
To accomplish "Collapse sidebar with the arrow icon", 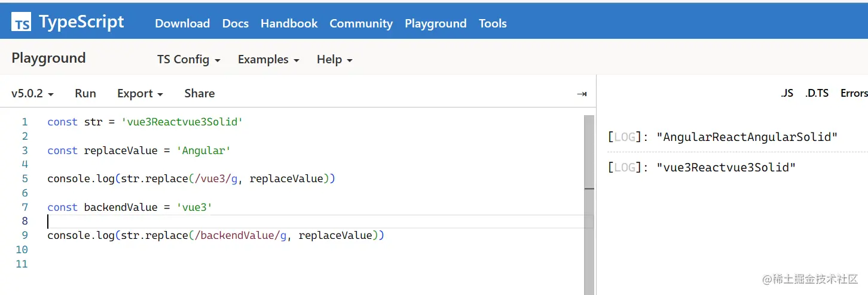I will tap(582, 94).
